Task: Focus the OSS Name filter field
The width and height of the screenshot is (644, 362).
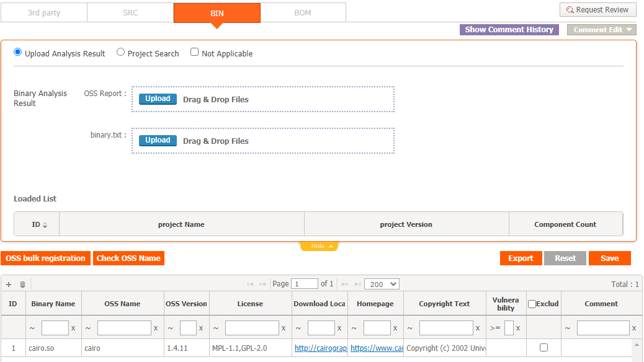Action: [124, 328]
